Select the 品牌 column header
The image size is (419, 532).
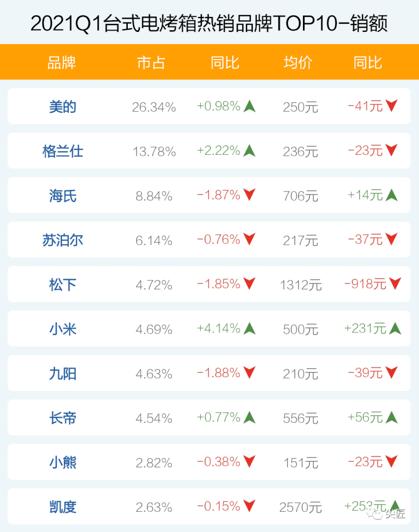click(x=62, y=63)
